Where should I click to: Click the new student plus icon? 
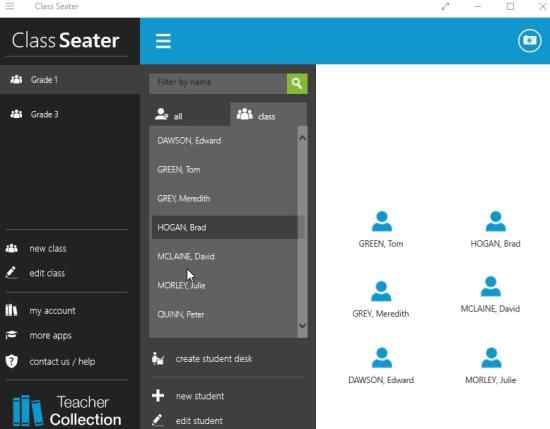click(158, 395)
